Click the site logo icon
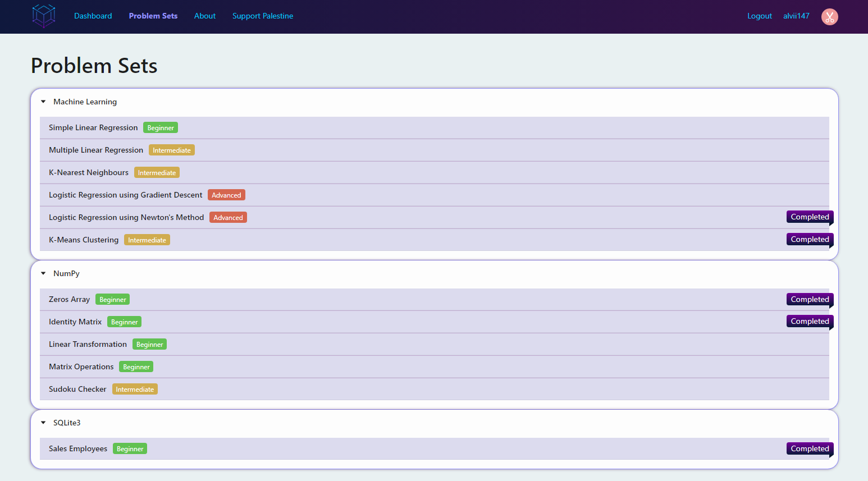Screen dimensions: 868x481 [44, 16]
